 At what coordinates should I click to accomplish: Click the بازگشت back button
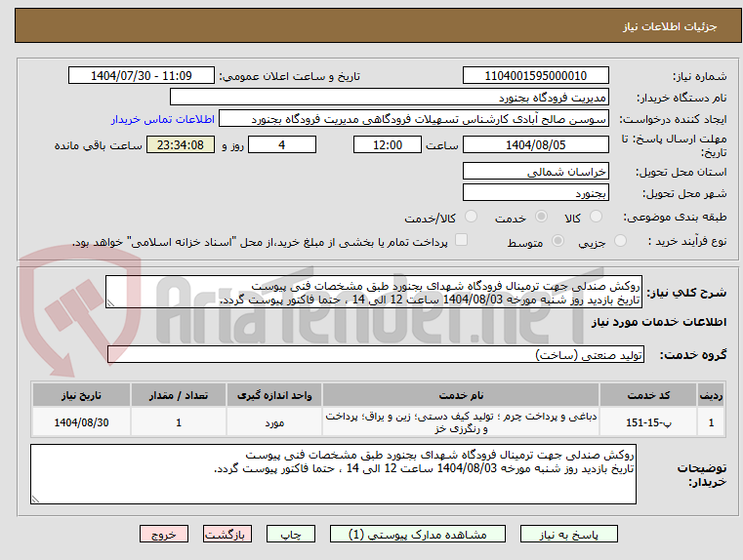(227, 534)
